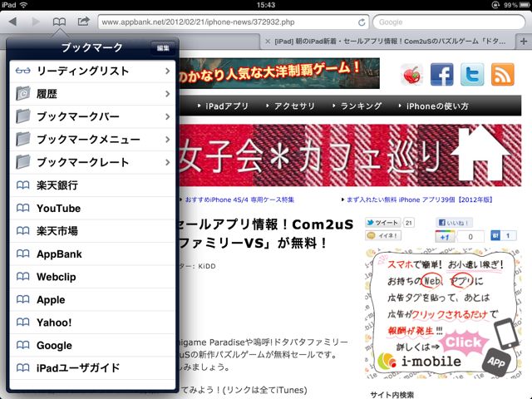Toggle the bookmarks book icon in toolbar
Screen dimensions: 532x399
point(59,22)
